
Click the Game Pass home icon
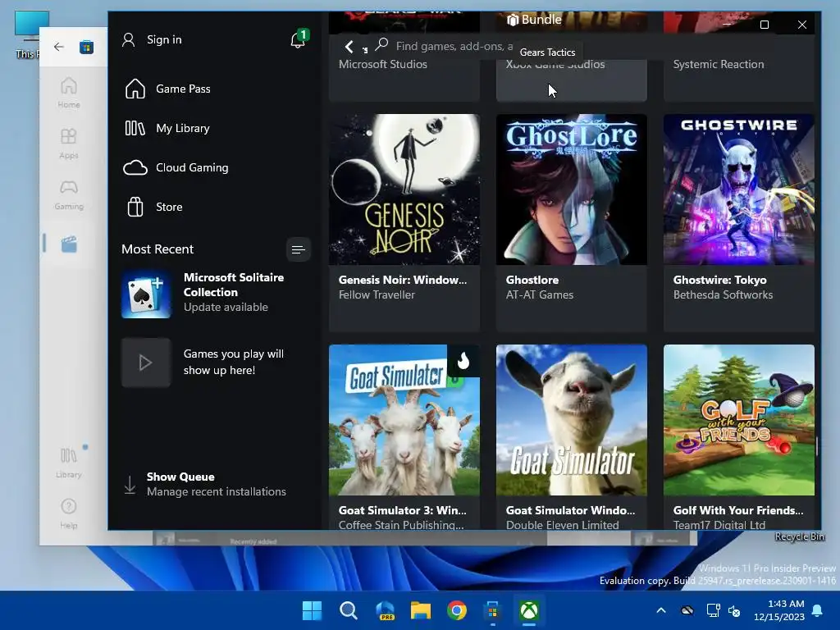click(135, 89)
